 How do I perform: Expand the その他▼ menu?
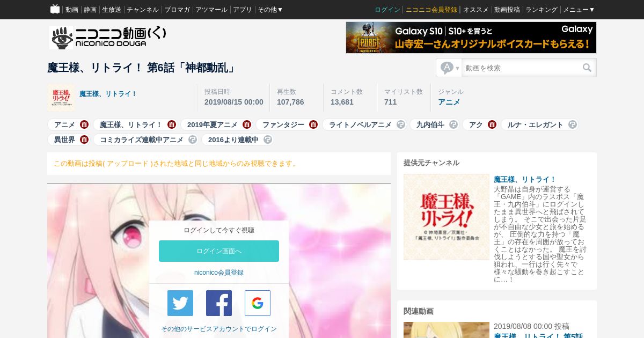click(270, 10)
